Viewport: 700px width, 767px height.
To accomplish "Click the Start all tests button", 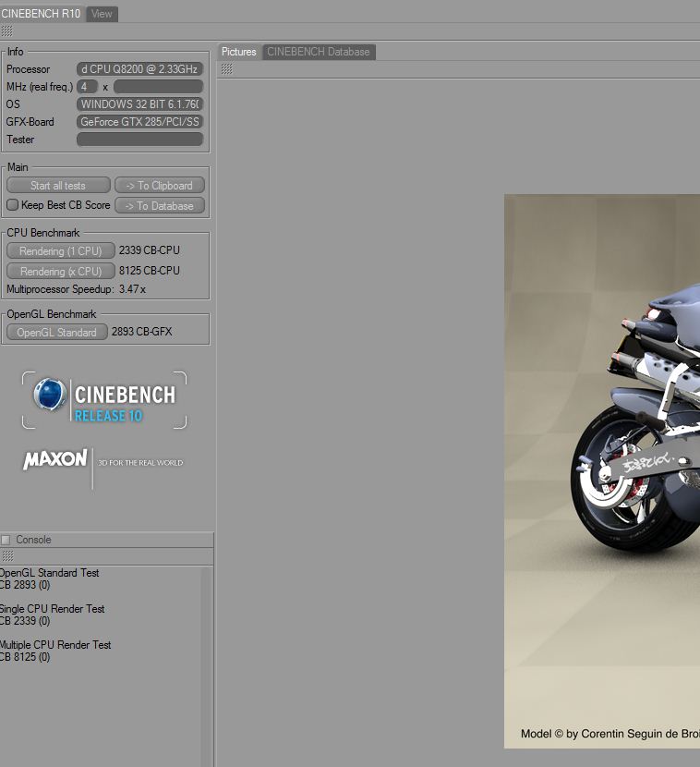I will pyautogui.click(x=58, y=186).
